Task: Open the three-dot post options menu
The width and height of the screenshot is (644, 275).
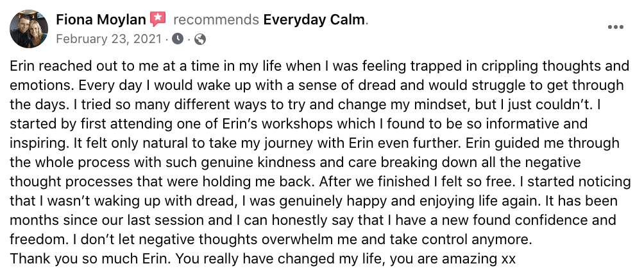Action: pos(615,28)
